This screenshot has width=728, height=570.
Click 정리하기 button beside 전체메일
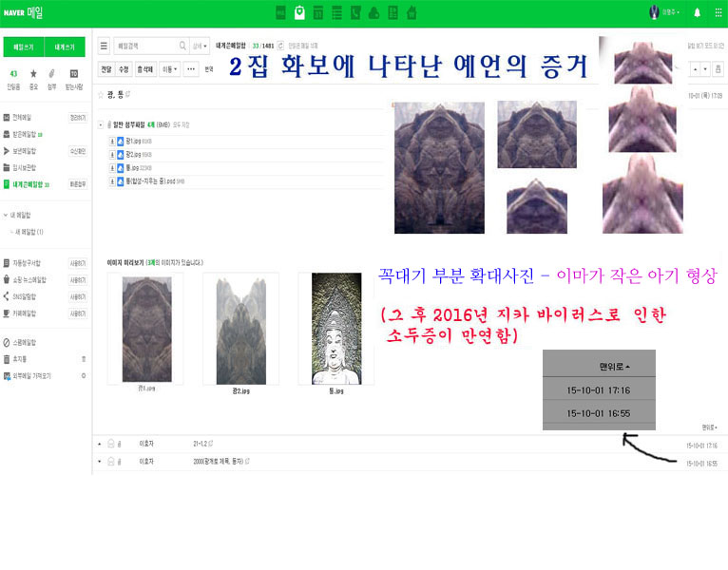click(78, 118)
